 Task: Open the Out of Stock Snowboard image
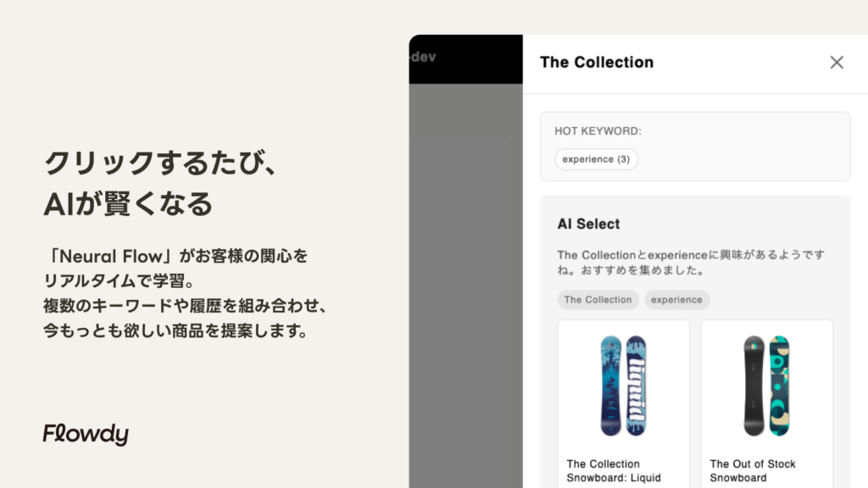pos(766,385)
